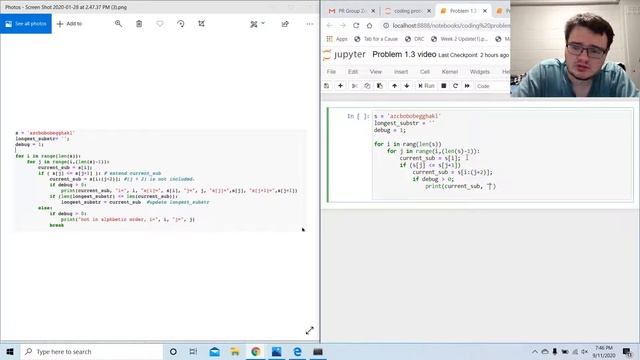Open Edit & Create in Photos
Viewport: 640px width, 360px height.
point(254,24)
